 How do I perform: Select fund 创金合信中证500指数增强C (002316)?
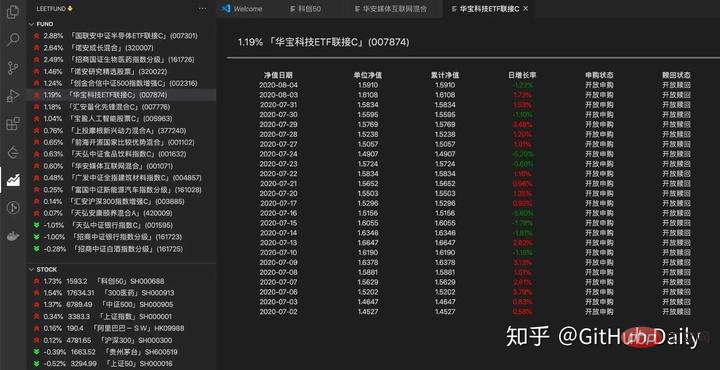122,83
